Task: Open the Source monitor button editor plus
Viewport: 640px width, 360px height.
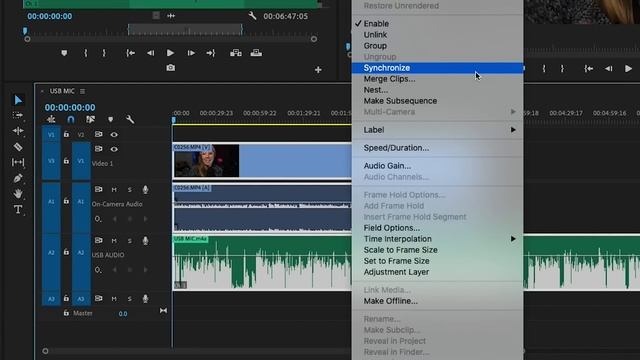Action: (318, 70)
